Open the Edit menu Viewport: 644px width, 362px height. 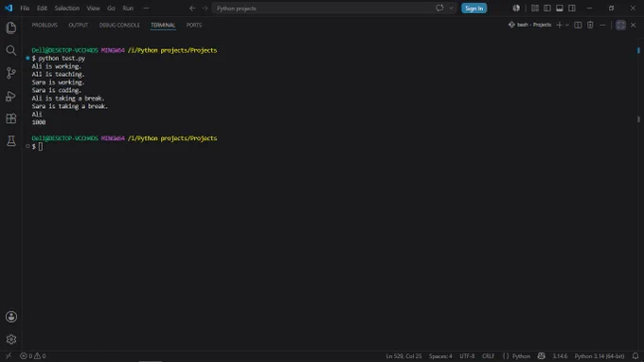pyautogui.click(x=42, y=9)
